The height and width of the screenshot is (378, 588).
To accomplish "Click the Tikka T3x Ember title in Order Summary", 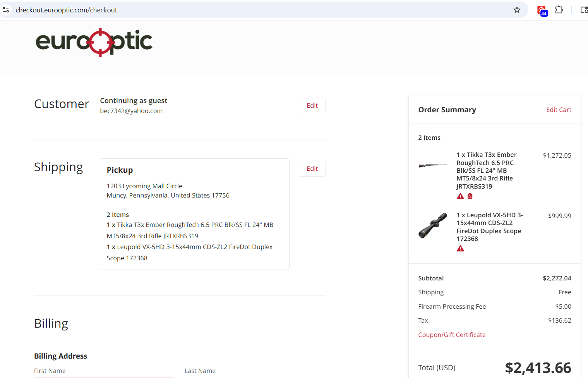I will [x=486, y=170].
